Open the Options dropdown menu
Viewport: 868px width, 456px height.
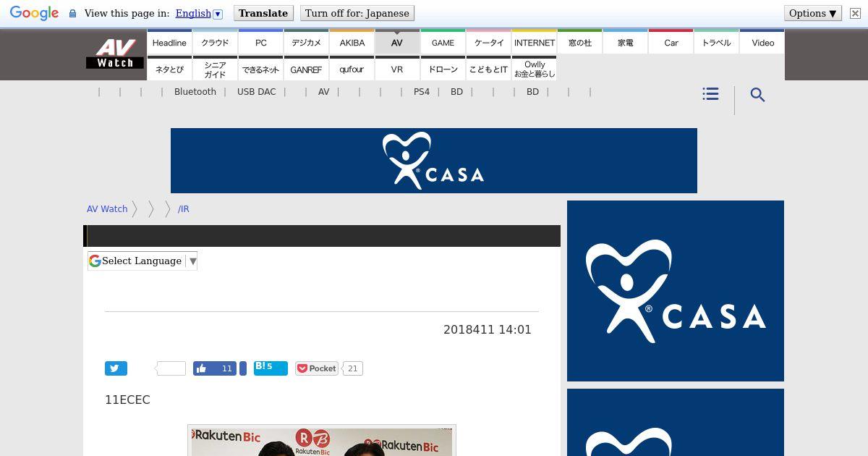[813, 13]
